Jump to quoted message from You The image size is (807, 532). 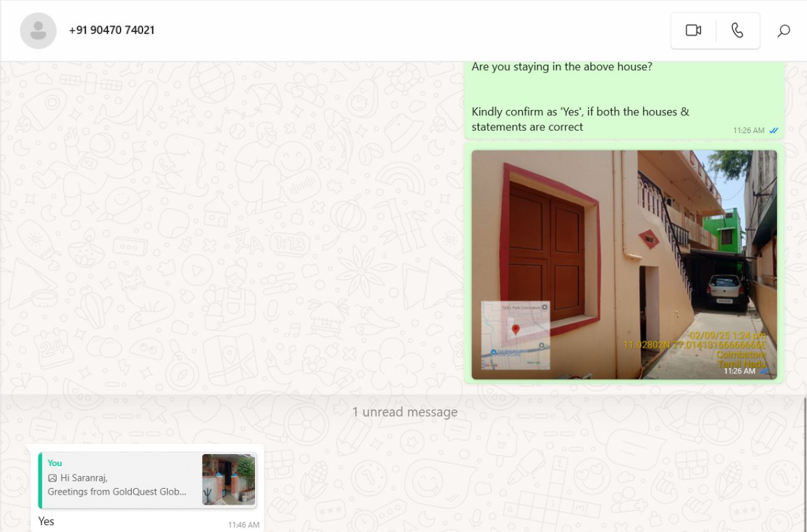pyautogui.click(x=147, y=480)
